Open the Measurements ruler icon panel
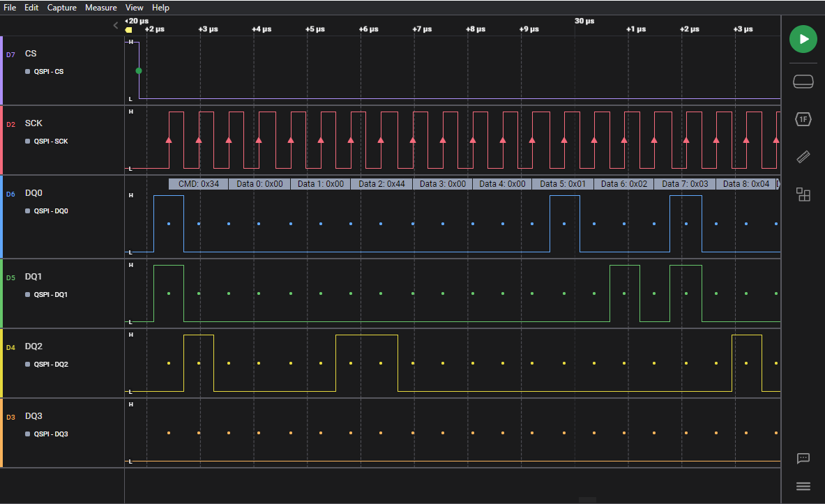Viewport: 825px width, 504px height. click(x=803, y=157)
